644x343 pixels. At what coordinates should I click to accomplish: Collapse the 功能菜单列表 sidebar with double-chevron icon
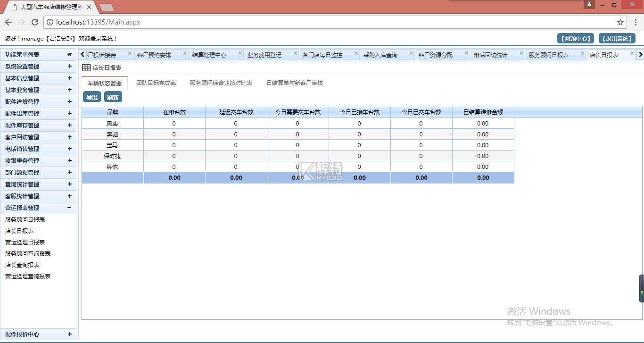[x=69, y=55]
